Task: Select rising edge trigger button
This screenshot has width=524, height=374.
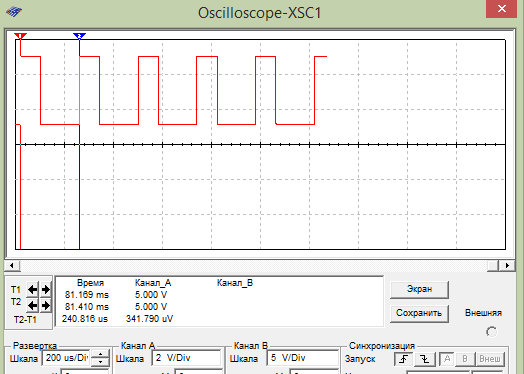Action: pyautogui.click(x=403, y=359)
